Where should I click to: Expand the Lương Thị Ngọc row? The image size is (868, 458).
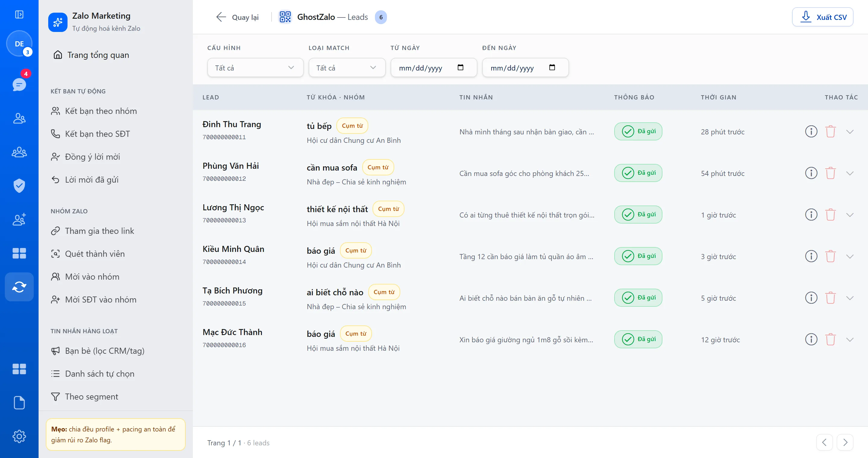coord(850,215)
